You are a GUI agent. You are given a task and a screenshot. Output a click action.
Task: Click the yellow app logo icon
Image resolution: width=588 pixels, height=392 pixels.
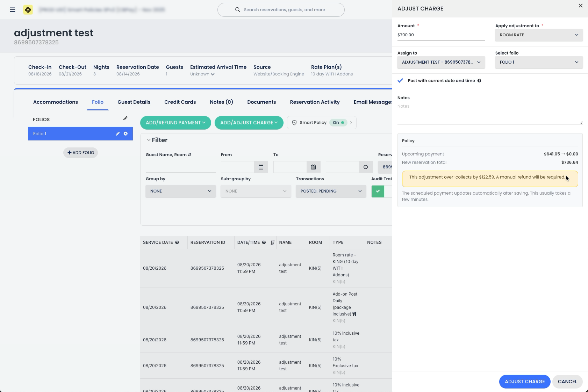[x=28, y=10]
